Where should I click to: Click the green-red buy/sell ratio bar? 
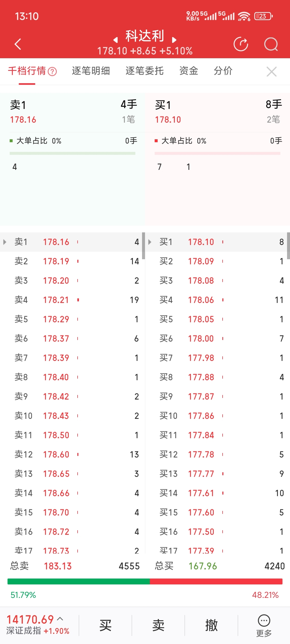coord(145,581)
